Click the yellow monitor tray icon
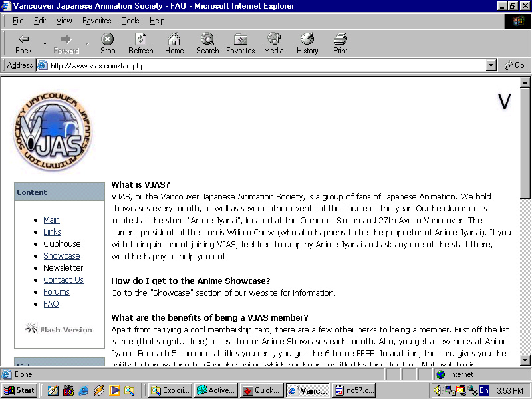 pyautogui.click(x=461, y=390)
